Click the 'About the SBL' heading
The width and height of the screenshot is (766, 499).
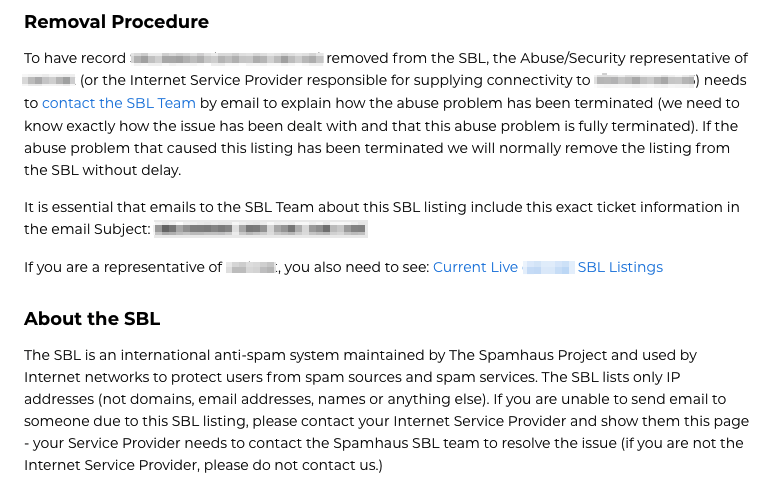pos(92,319)
